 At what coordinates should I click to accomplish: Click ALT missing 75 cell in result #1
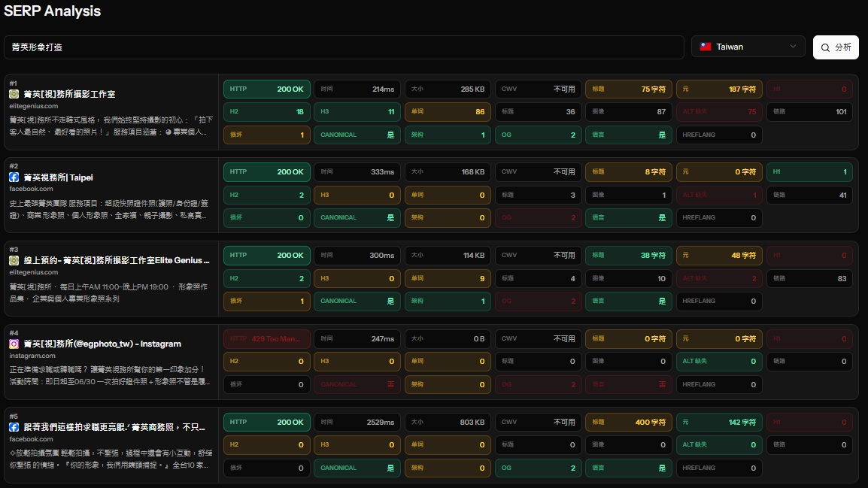point(719,112)
